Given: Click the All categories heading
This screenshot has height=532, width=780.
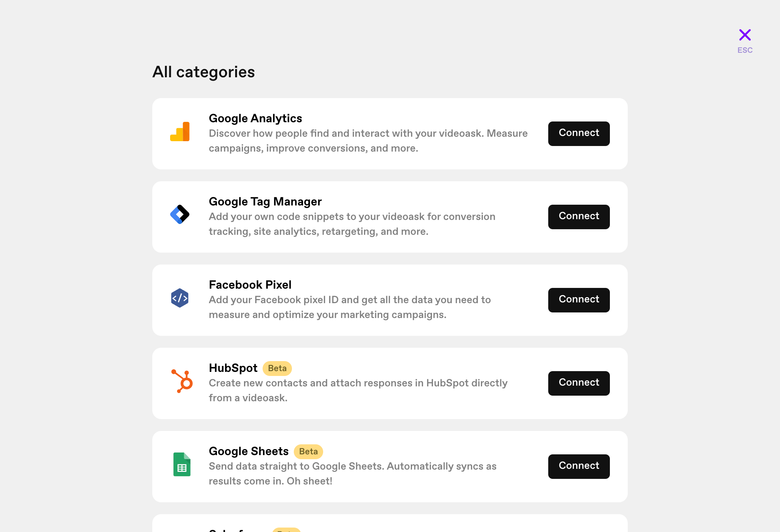Looking at the screenshot, I should pyautogui.click(x=204, y=72).
